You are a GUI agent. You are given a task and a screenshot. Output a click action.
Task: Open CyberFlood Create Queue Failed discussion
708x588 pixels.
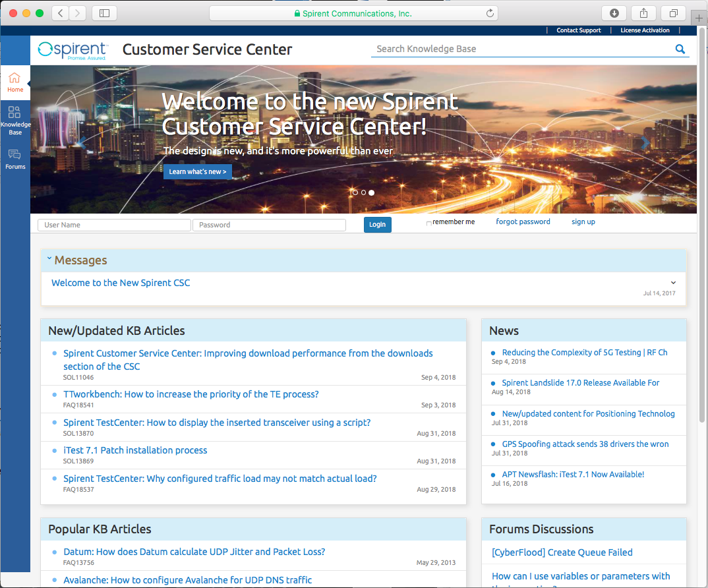click(562, 552)
